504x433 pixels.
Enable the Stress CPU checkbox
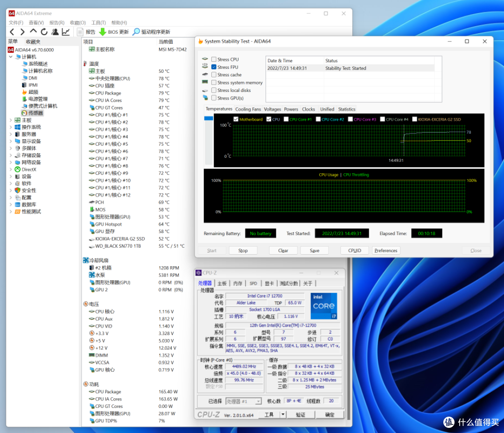point(214,59)
